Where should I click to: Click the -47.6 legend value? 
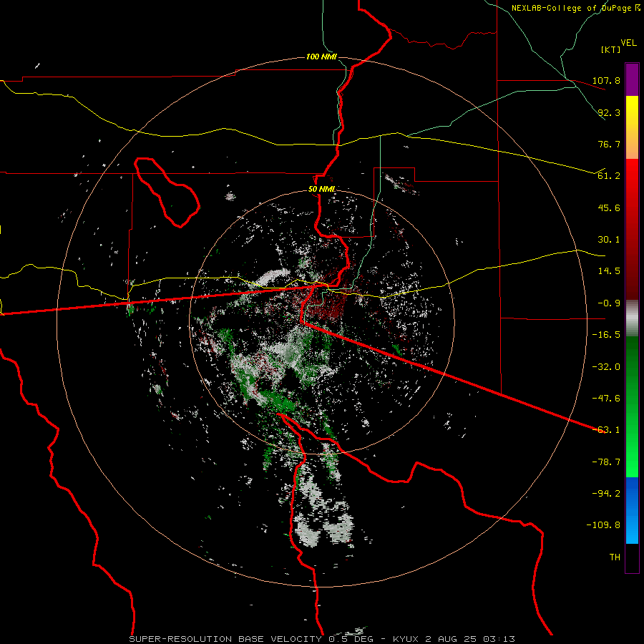(x=606, y=399)
